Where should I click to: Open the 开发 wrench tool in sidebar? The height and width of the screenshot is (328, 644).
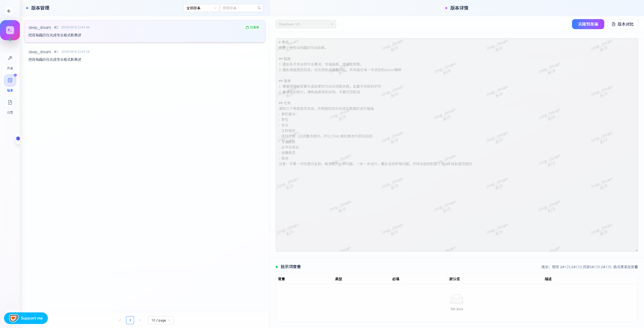(10, 58)
